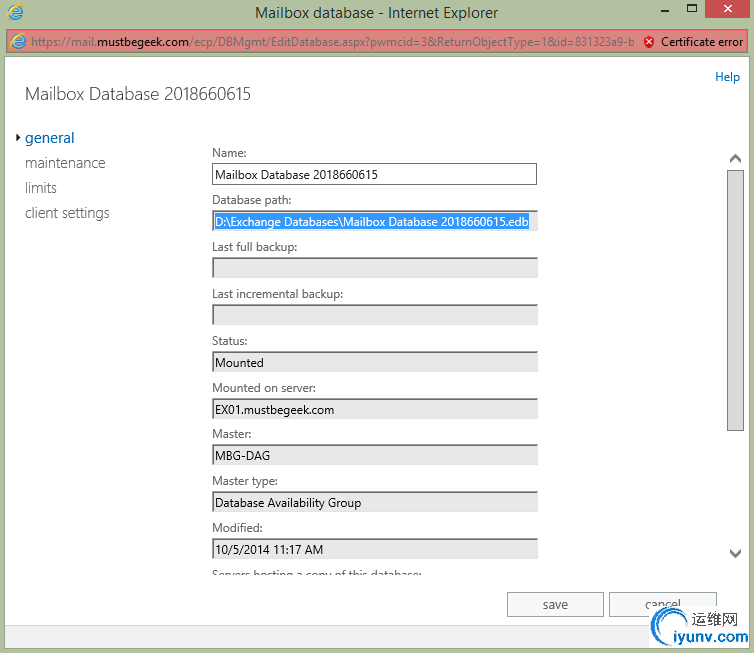This screenshot has height=653, width=754.
Task: Click the URL in the address bar
Action: point(332,42)
